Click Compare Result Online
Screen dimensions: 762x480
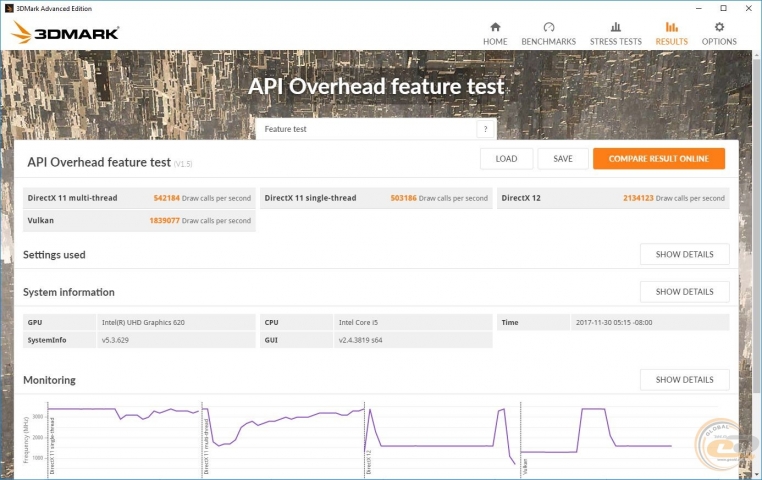point(658,159)
